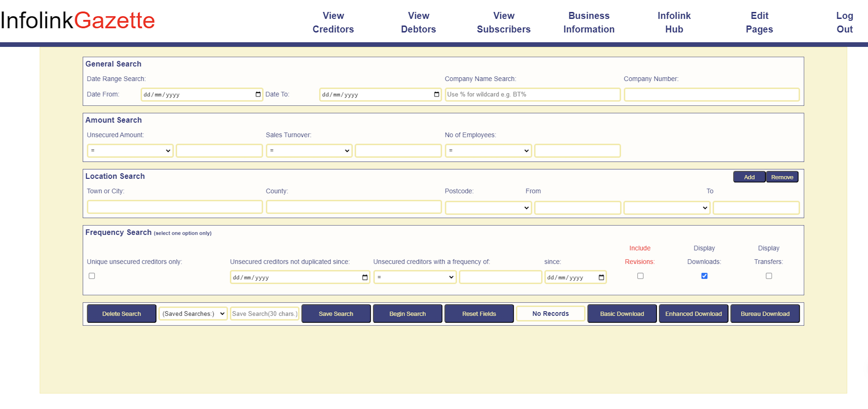This screenshot has width=868, height=409.
Task: Click the Date To date field
Action: (x=380, y=95)
